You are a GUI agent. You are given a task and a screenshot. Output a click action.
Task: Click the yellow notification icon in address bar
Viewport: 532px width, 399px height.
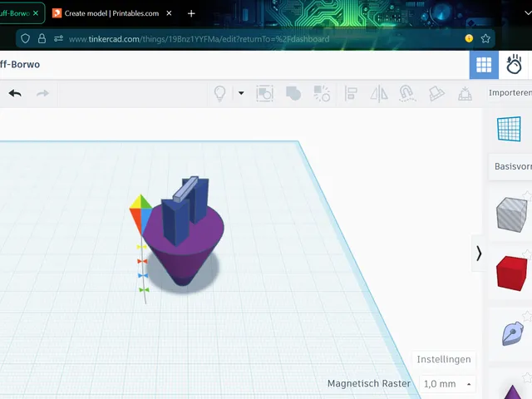tap(469, 39)
